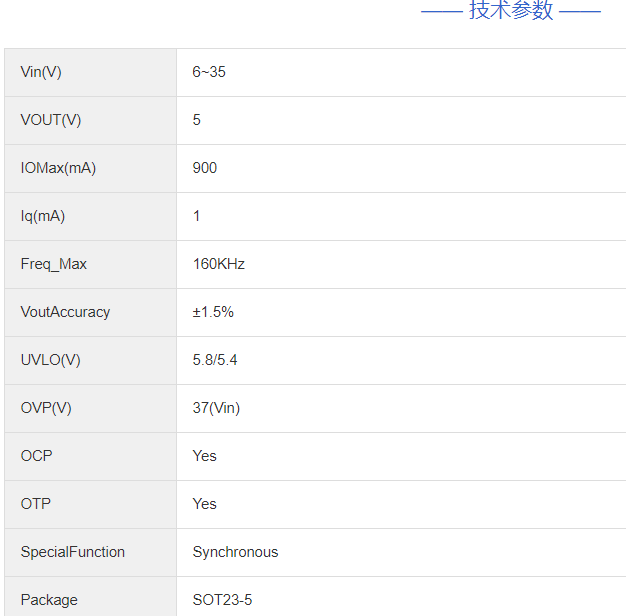Click the Iq(mA) label cell
The height and width of the screenshot is (616, 626).
pos(43,216)
